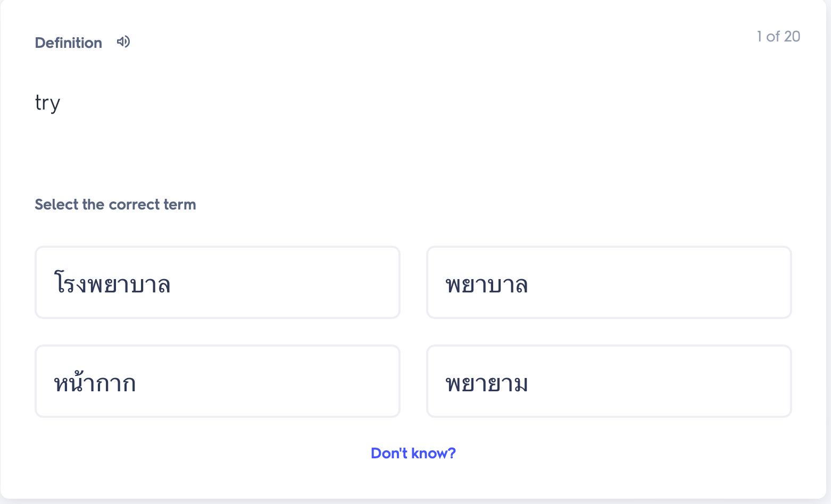This screenshot has height=504, width=831.
Task: Click the "Don't know?" link
Action: point(413,453)
